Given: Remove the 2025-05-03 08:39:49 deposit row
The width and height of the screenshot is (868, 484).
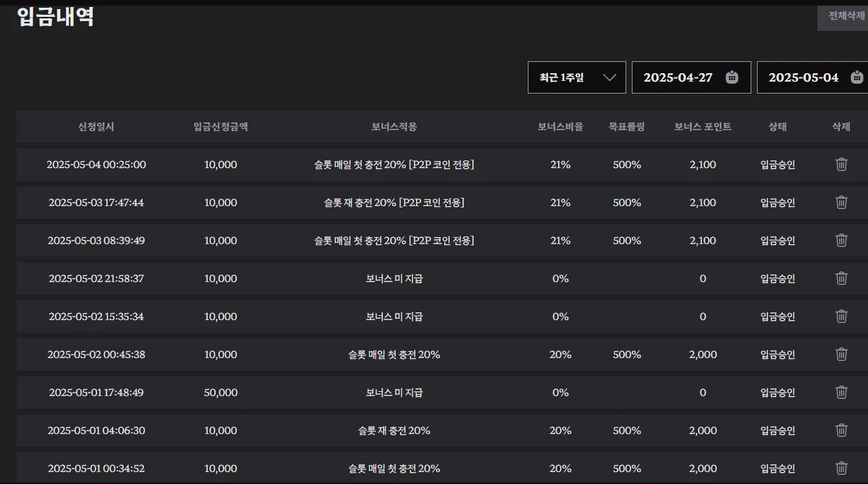Looking at the screenshot, I should [x=841, y=241].
